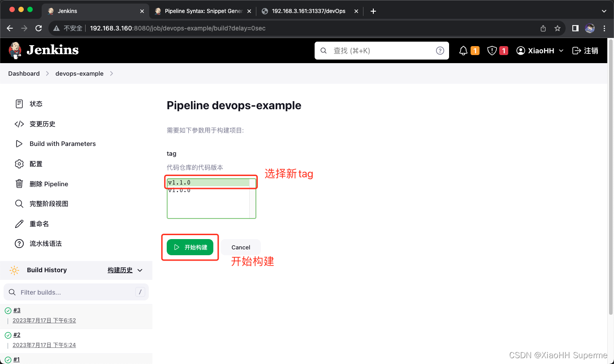The height and width of the screenshot is (364, 614).
Task: Bookmark page with the star icon
Action: coord(558,28)
